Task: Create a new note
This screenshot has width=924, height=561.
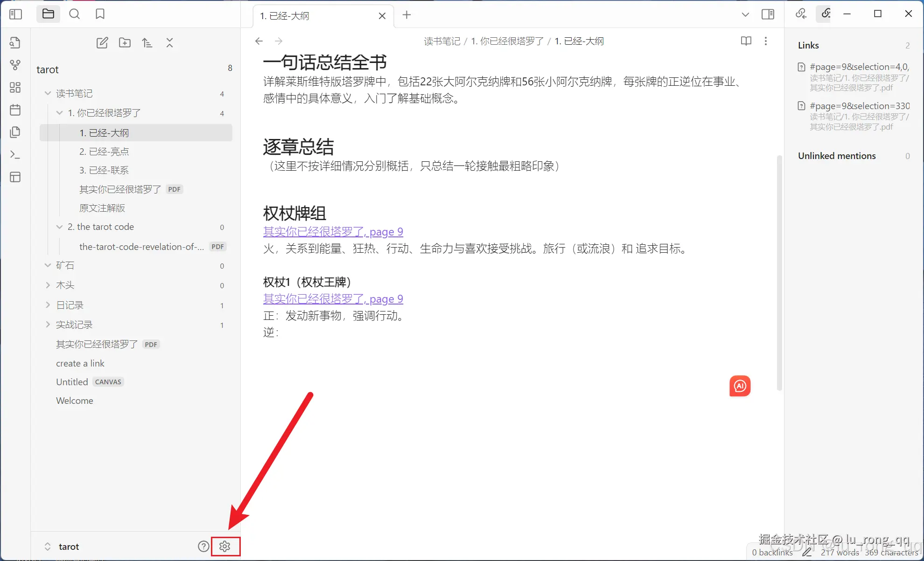Action: [x=102, y=42]
